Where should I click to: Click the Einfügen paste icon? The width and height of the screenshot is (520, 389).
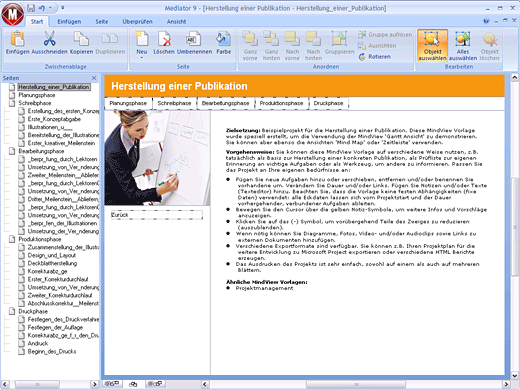pos(17,38)
